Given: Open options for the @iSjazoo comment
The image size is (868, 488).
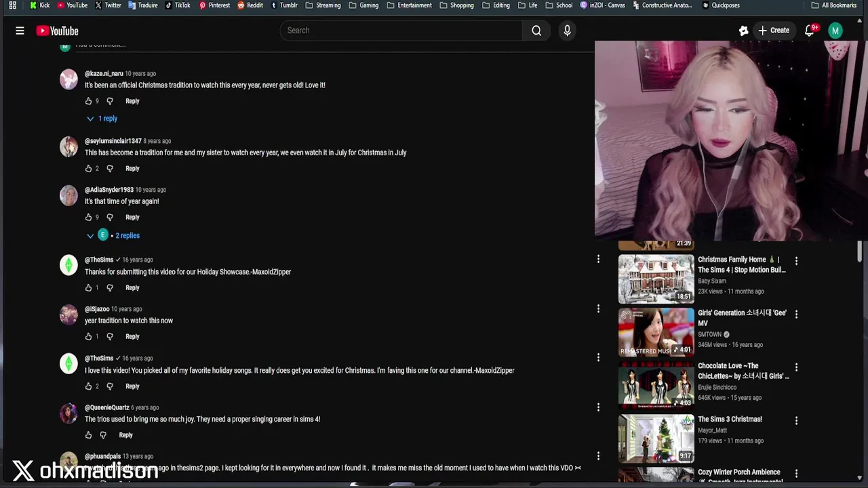Looking at the screenshot, I should [x=598, y=309].
